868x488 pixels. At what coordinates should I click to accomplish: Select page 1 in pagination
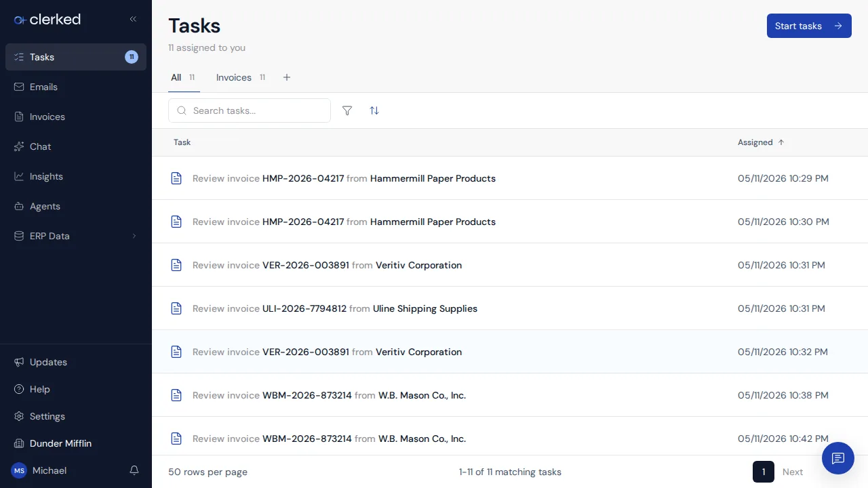[764, 472]
